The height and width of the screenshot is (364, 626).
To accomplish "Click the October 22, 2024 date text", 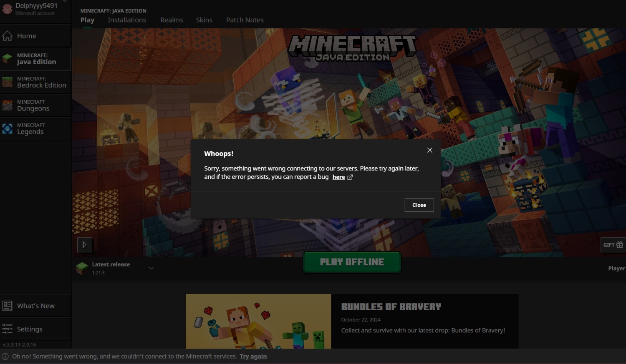I will click(361, 320).
